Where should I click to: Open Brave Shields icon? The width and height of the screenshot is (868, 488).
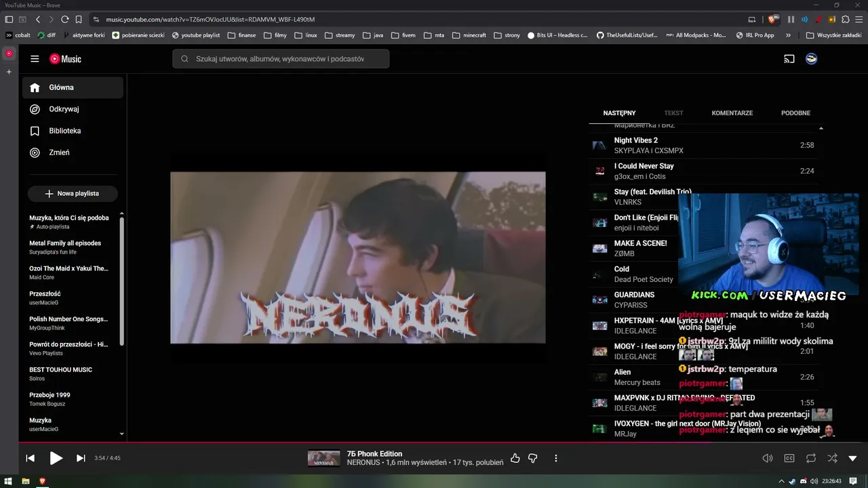point(772,20)
